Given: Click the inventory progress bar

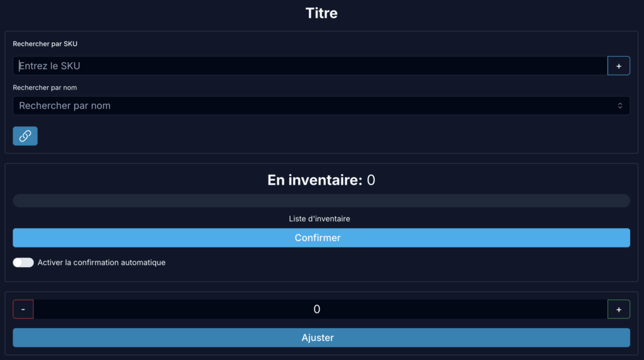Looking at the screenshot, I should coord(321,200).
